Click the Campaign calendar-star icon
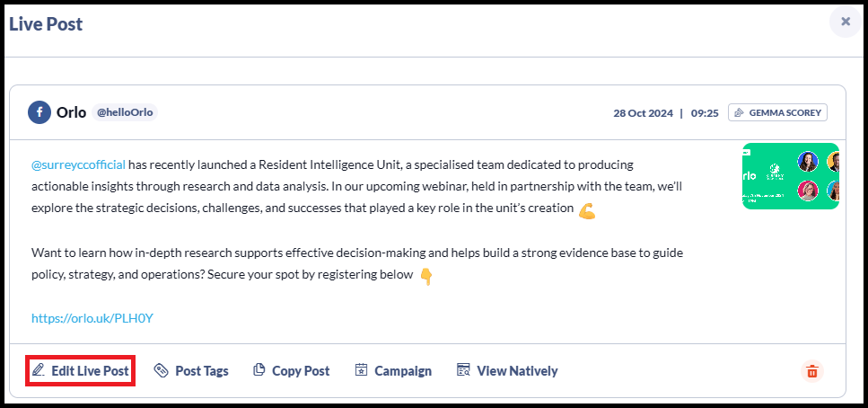Viewport: 868px width, 408px height. 362,369
